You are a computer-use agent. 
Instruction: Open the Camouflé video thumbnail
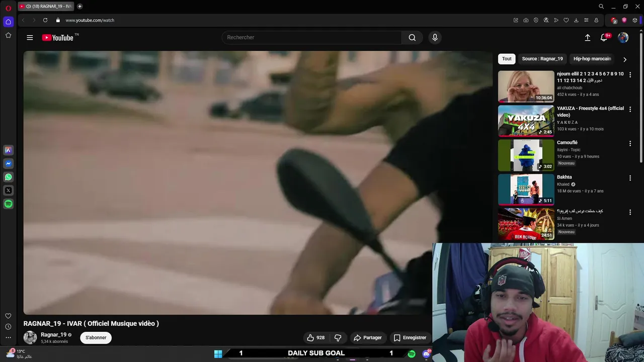(x=526, y=155)
